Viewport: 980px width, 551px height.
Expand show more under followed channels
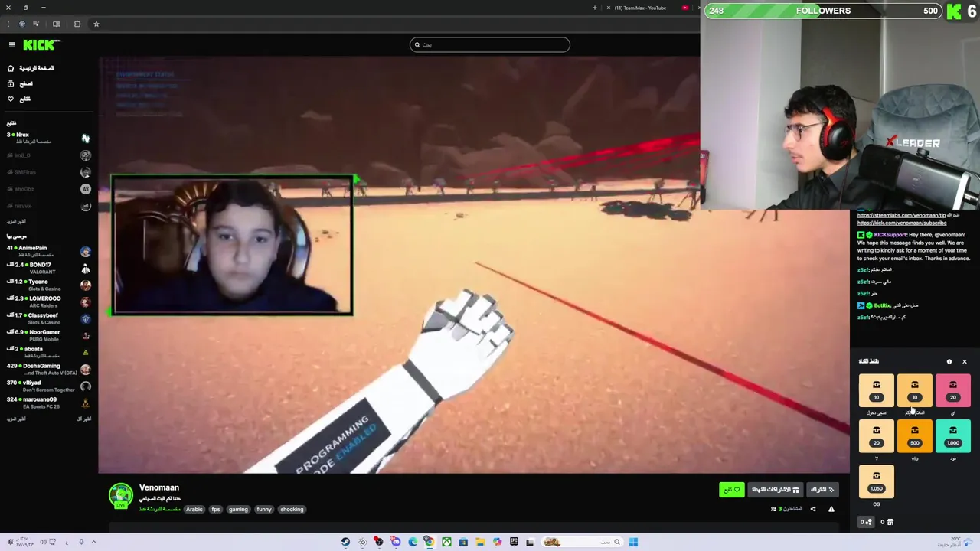[x=16, y=222]
